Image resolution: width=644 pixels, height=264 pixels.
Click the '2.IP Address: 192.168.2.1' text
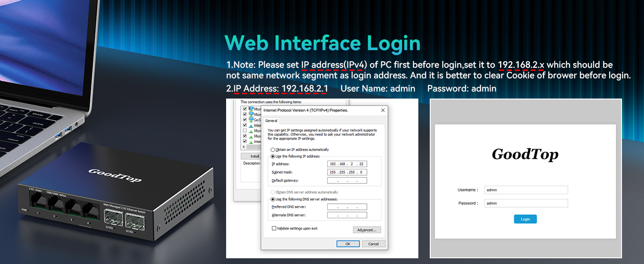[277, 88]
